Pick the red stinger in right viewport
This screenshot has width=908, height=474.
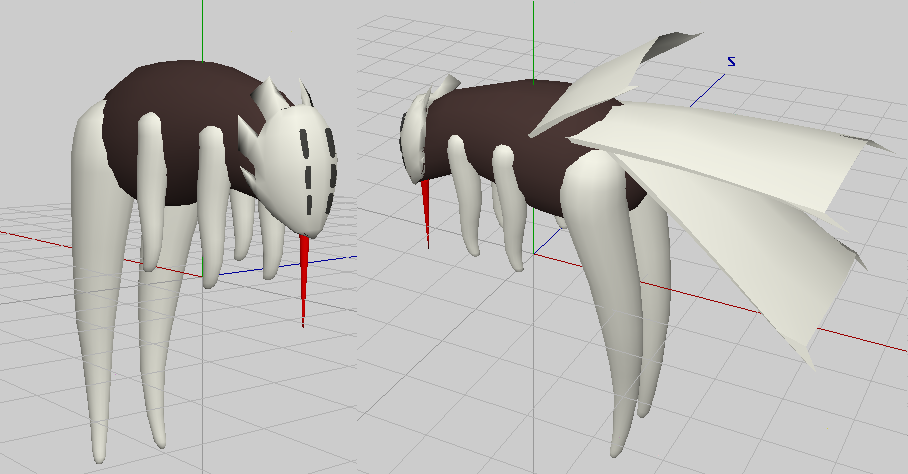426,213
